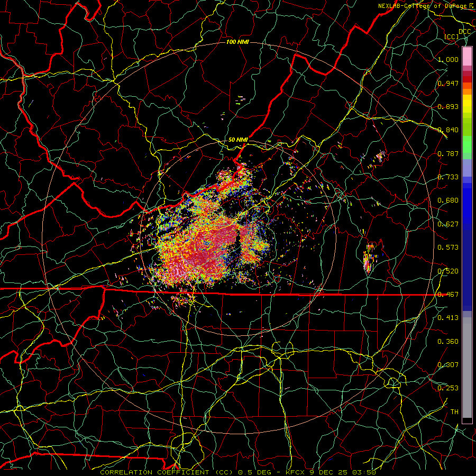Click the KFCX 9 DEC 25 03:50 timestamp
The width and height of the screenshot is (476, 476).
[x=331, y=472]
